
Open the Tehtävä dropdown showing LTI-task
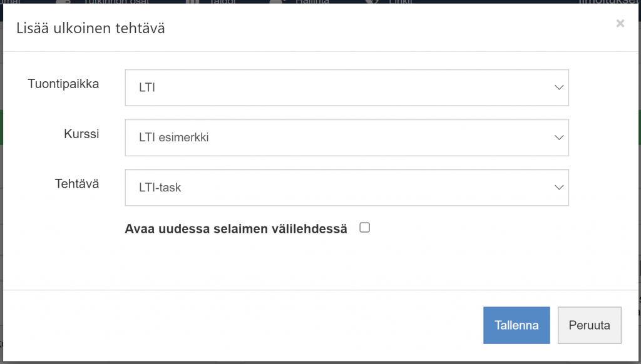346,188
